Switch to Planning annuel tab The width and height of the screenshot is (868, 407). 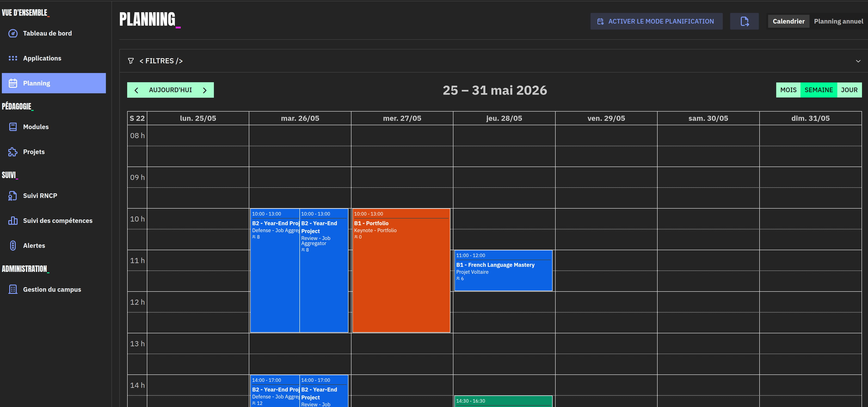coord(838,21)
